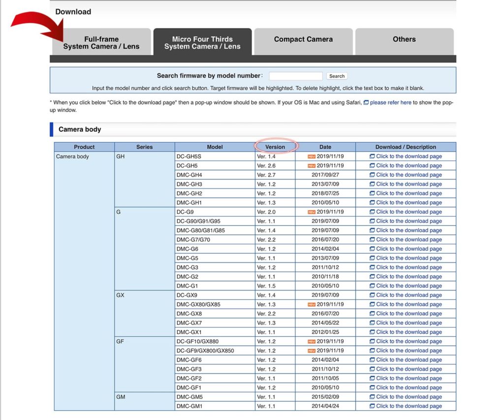
Task: Click the Date column header
Action: point(325,147)
